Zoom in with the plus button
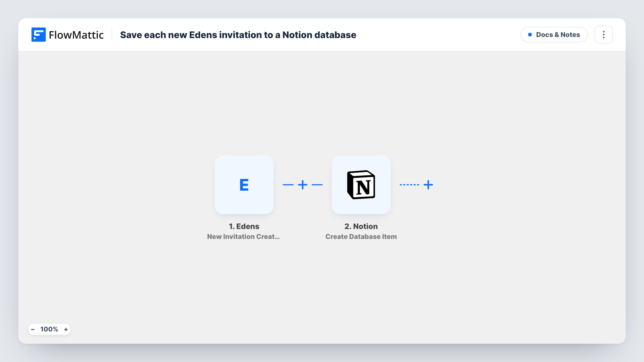 66,329
